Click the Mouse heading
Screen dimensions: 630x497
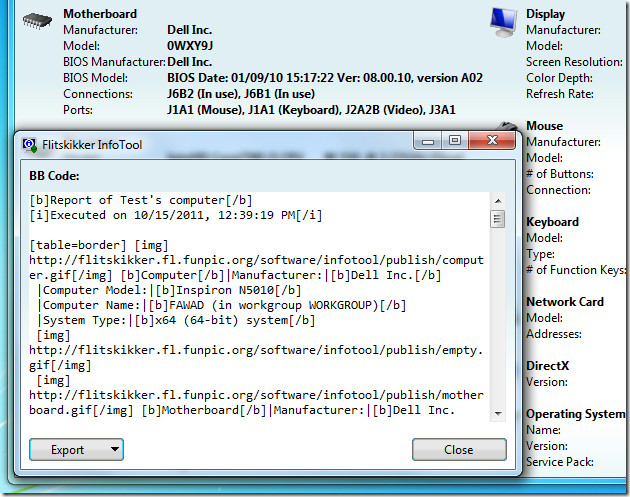click(544, 126)
